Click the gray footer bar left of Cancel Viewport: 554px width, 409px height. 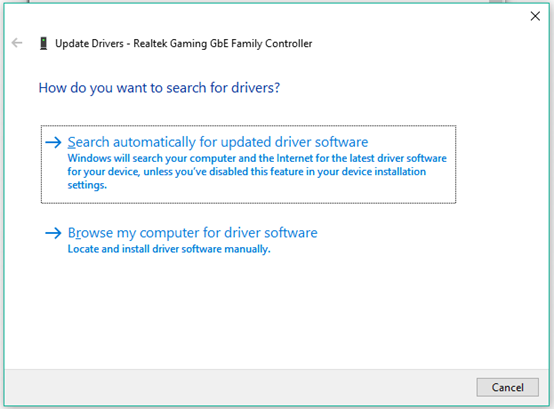click(240, 387)
